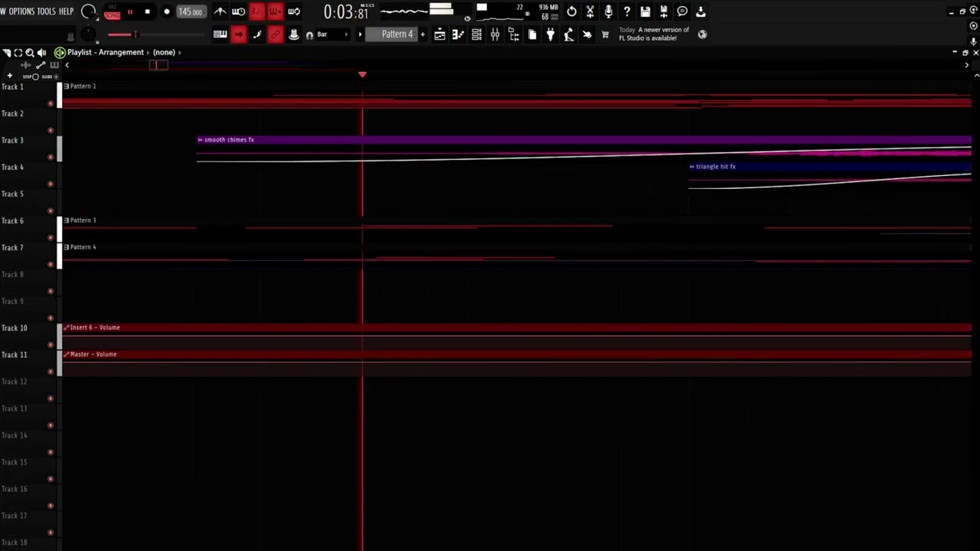Click the record button
Viewport: 980px width, 551px height.
click(x=166, y=11)
